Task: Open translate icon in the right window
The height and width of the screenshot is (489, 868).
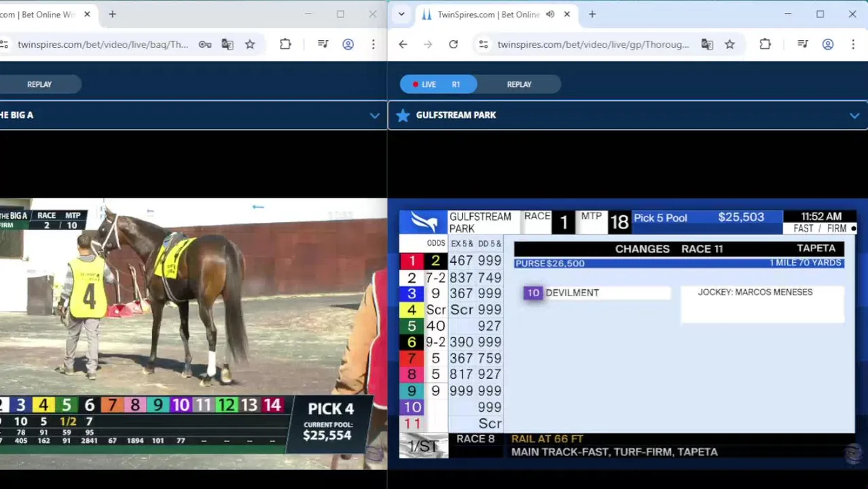Action: (707, 45)
